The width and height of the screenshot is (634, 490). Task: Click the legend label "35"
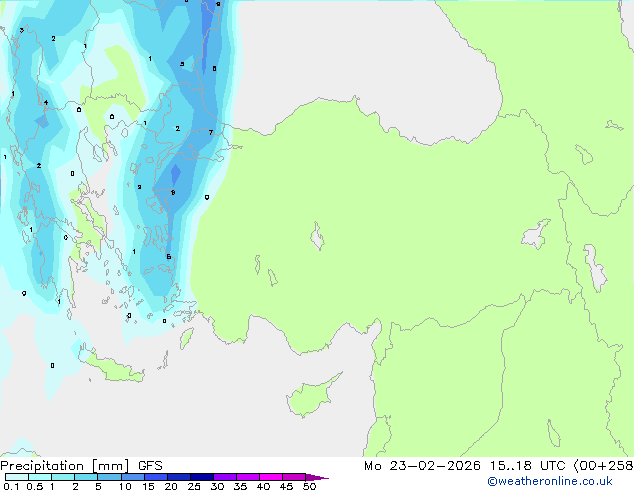[240, 486]
